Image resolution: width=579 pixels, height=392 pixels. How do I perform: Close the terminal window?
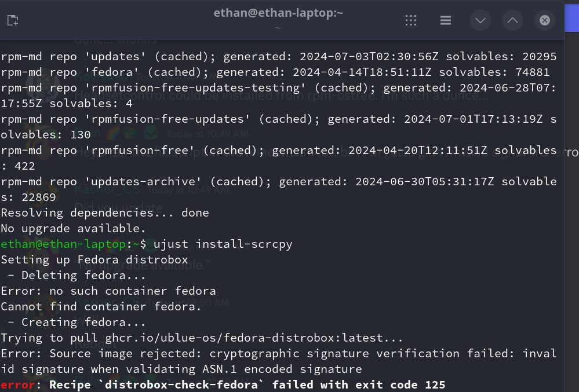(544, 21)
